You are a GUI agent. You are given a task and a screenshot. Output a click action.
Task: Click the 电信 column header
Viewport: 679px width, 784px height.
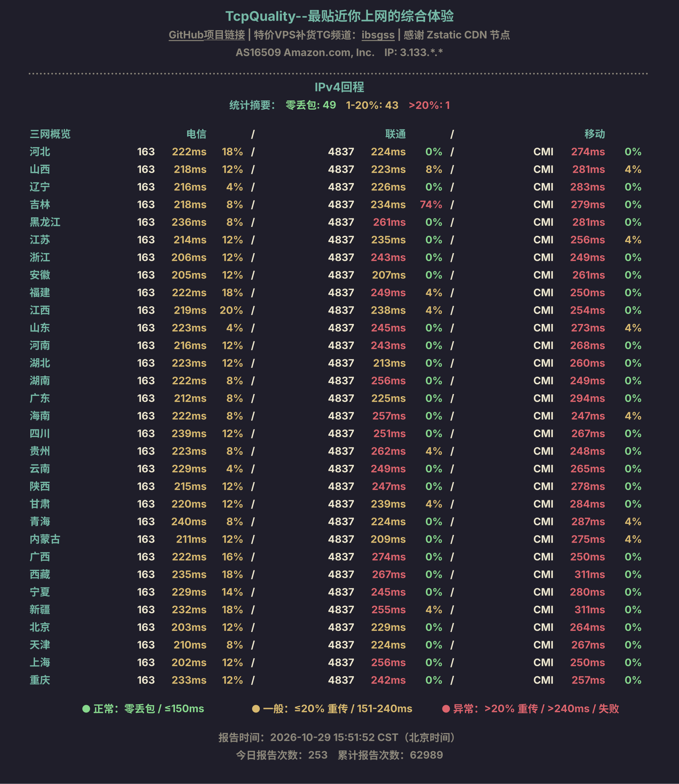[x=196, y=134]
